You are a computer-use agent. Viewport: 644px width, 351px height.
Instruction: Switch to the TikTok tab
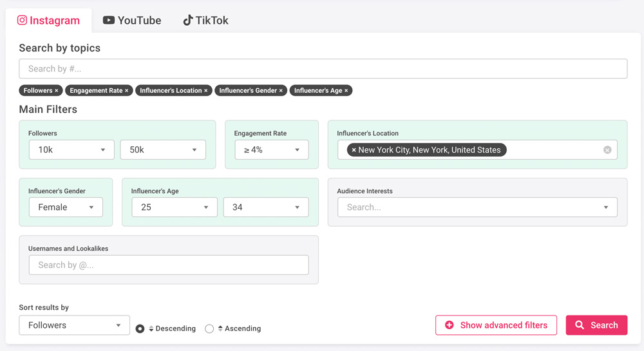pos(205,21)
